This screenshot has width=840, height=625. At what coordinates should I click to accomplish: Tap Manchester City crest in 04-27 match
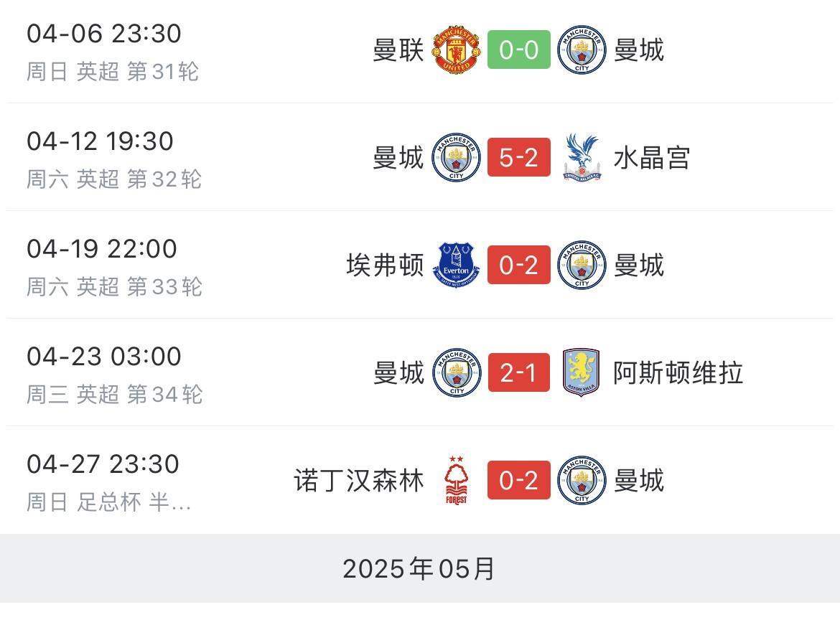(582, 480)
